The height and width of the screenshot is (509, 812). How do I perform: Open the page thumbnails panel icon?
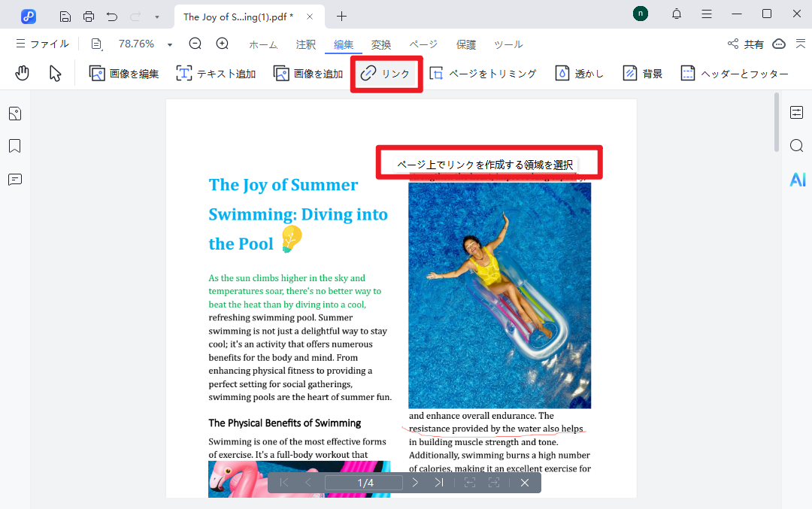15,114
